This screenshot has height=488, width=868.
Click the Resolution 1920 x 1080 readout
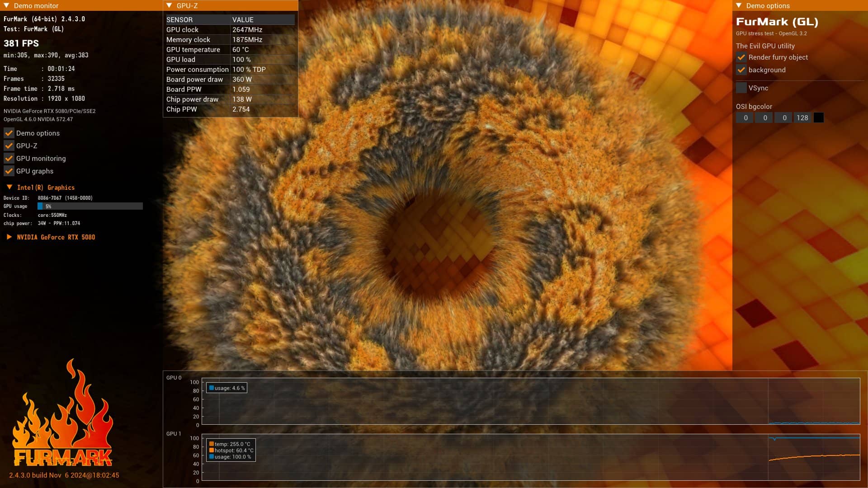coord(44,99)
